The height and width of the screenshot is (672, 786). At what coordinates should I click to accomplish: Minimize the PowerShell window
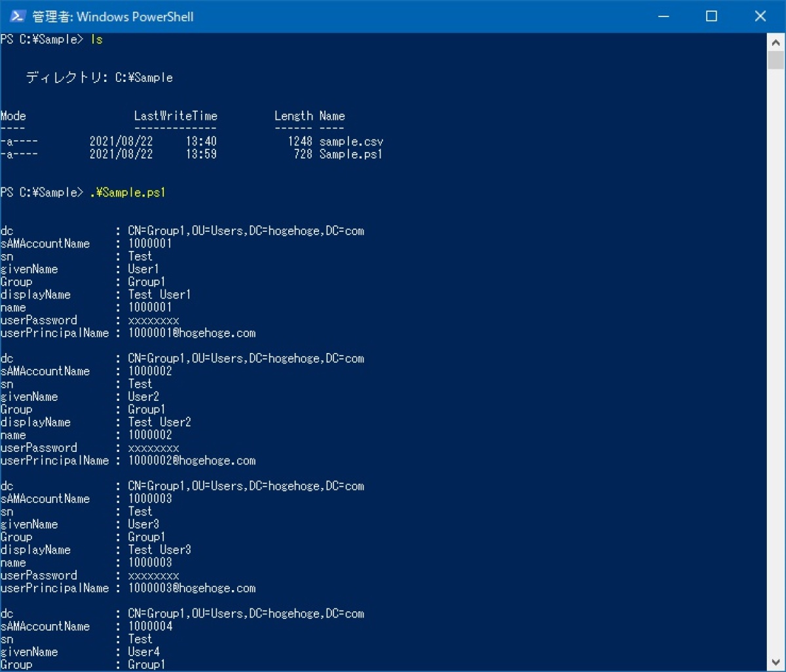(663, 16)
